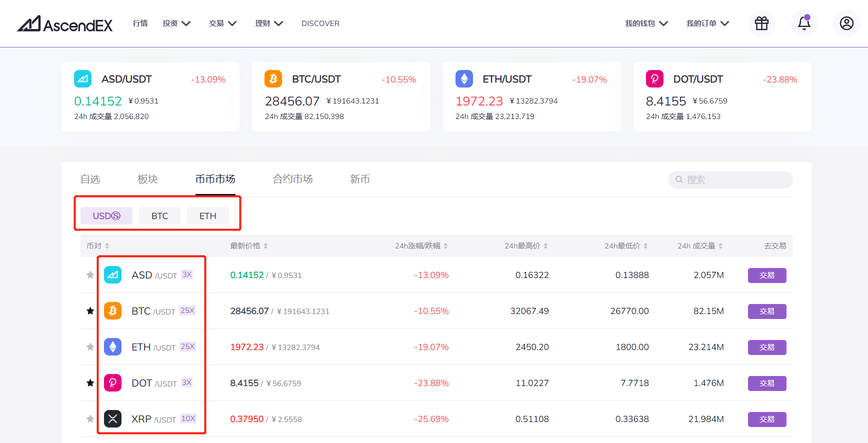The width and height of the screenshot is (868, 443).
Task: Toggle favorite star for ETH/USDT
Action: [90, 347]
